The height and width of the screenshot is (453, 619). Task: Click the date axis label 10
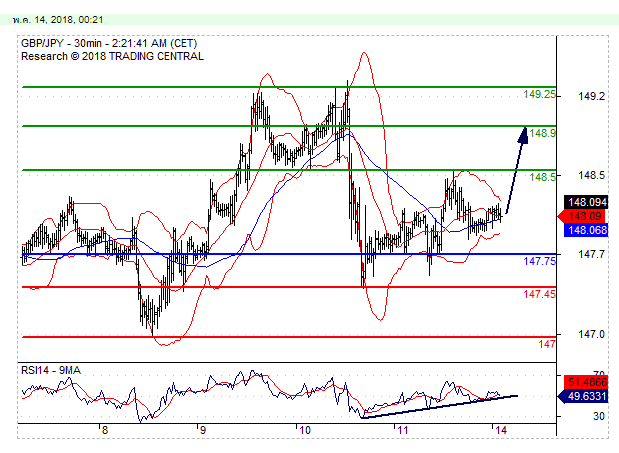pos(304,431)
